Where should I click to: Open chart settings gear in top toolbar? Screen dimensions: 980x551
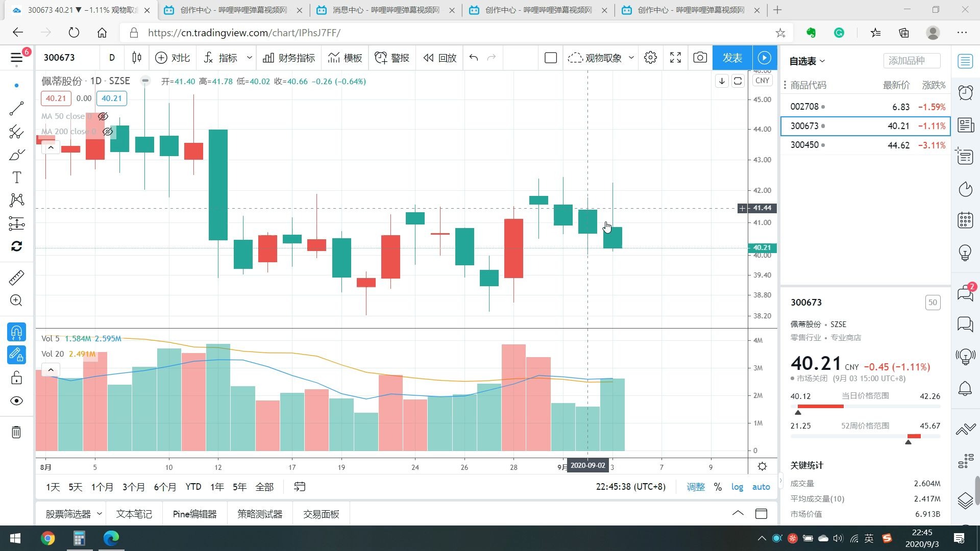click(650, 58)
